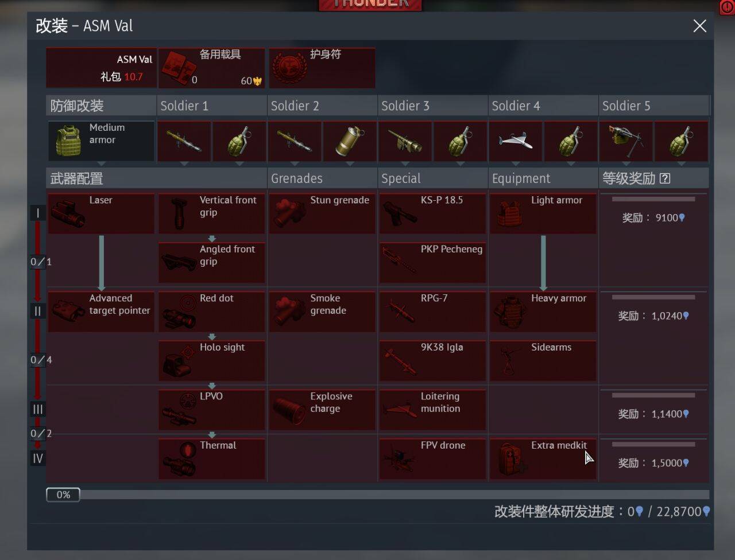Click the research progress bar
This screenshot has width=735, height=560.
377,495
